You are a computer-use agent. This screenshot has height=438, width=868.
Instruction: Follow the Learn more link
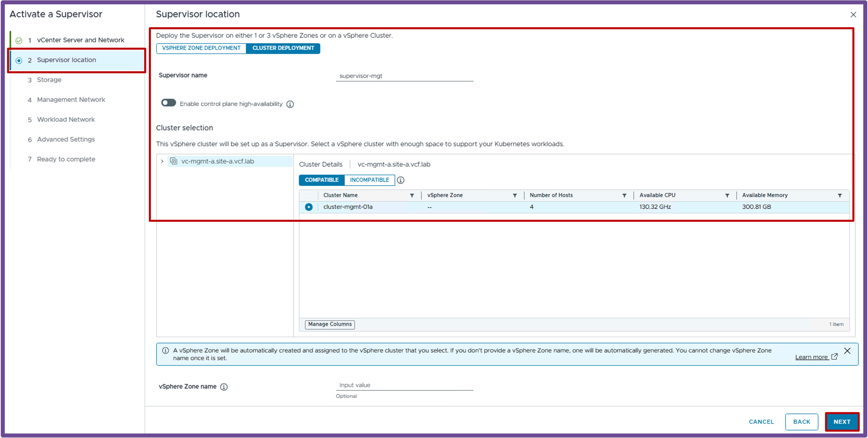[x=811, y=357]
